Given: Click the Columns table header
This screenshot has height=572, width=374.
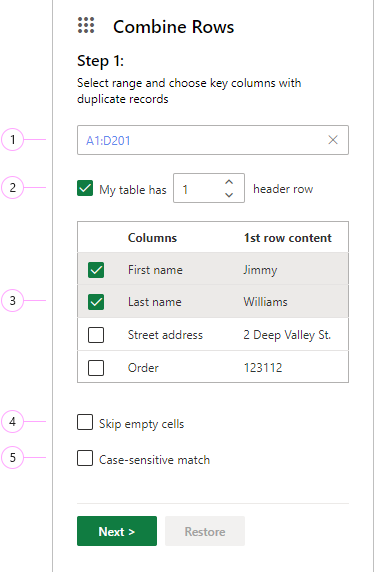Looking at the screenshot, I should tap(152, 238).
